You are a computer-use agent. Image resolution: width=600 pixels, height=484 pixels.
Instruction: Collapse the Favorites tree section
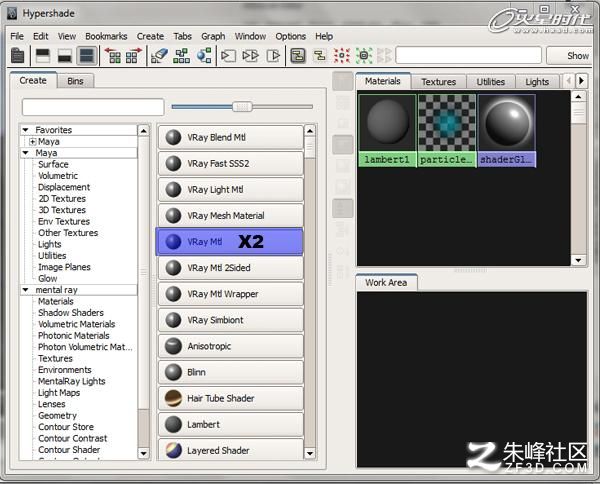click(x=26, y=130)
